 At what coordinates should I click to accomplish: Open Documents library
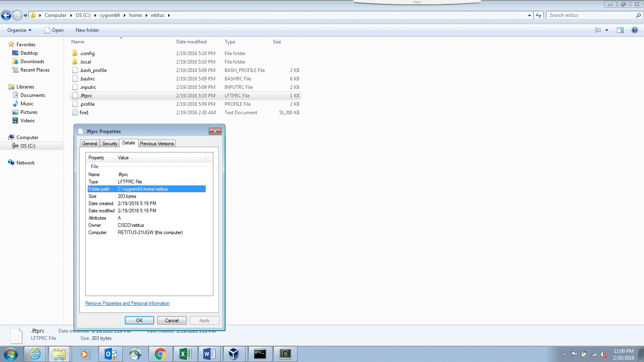click(33, 95)
